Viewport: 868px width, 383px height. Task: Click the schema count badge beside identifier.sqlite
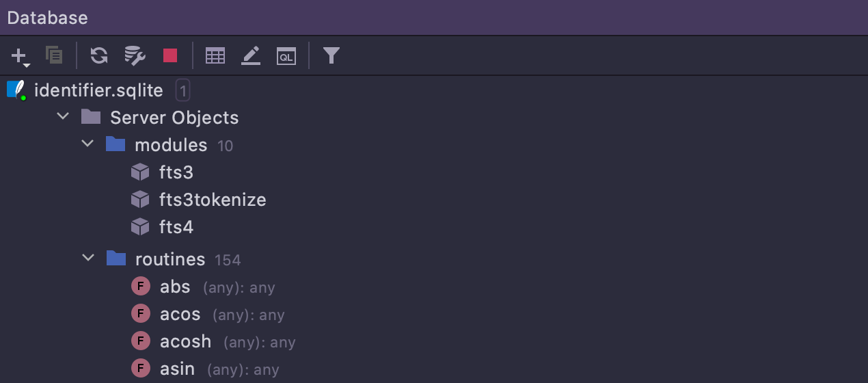[182, 90]
